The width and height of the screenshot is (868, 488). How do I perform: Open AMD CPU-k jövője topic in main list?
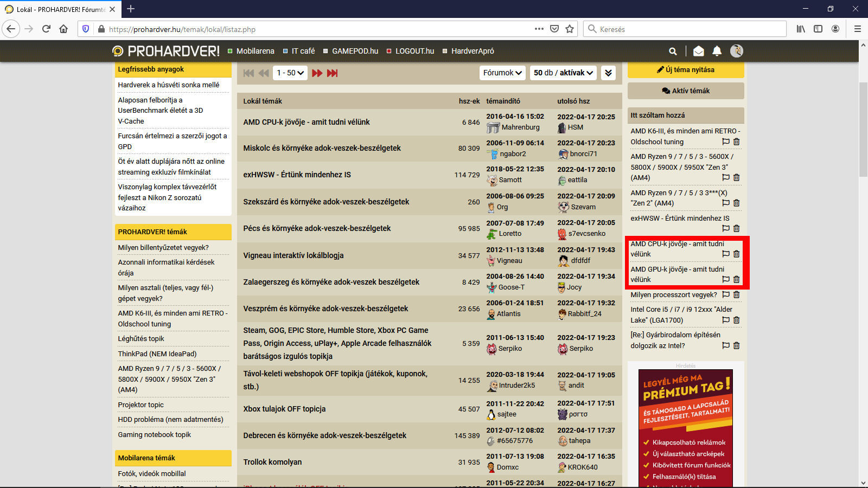(307, 122)
